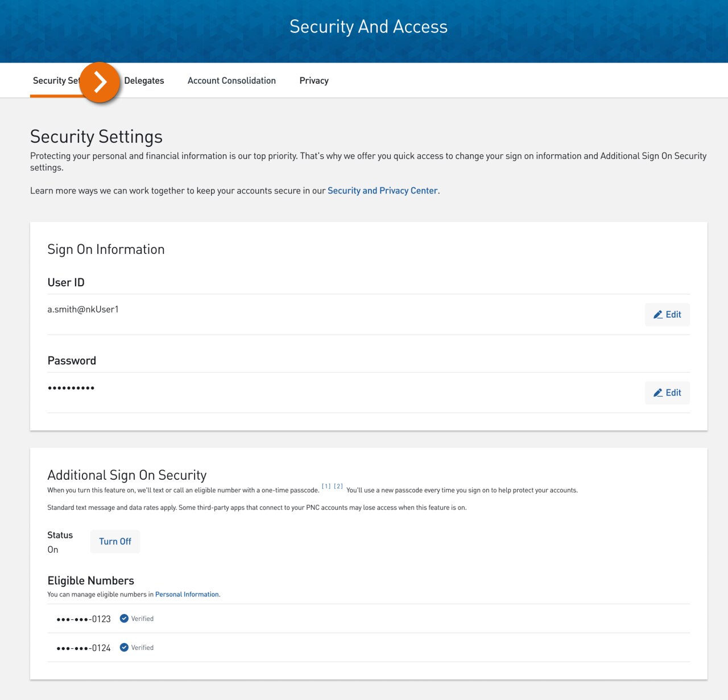Turn off Additional Sign On Security
This screenshot has width=728, height=700.
pos(115,541)
